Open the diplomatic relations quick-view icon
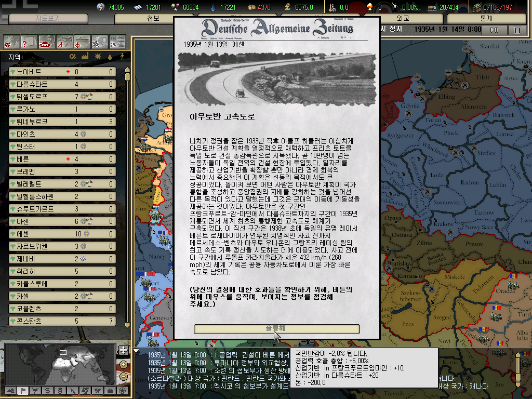The height and width of the screenshot is (399, 532). [x=12, y=42]
